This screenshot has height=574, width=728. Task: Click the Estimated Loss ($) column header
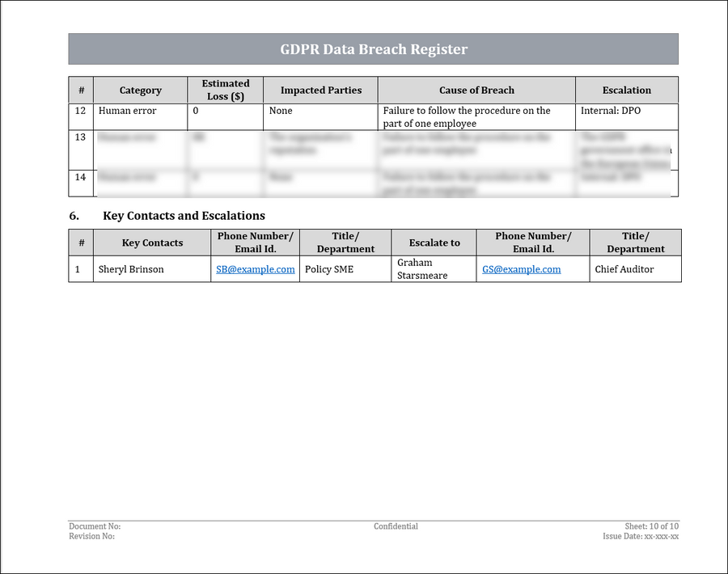coord(225,90)
